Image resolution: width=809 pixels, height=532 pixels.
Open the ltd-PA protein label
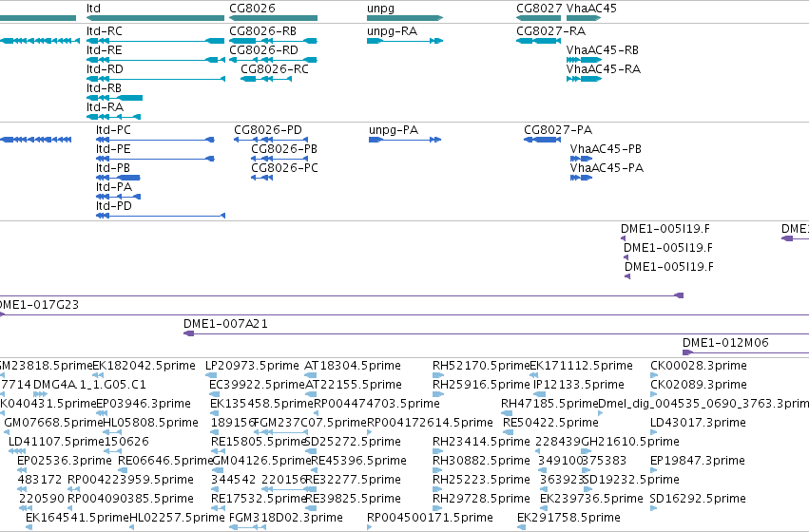113,188
